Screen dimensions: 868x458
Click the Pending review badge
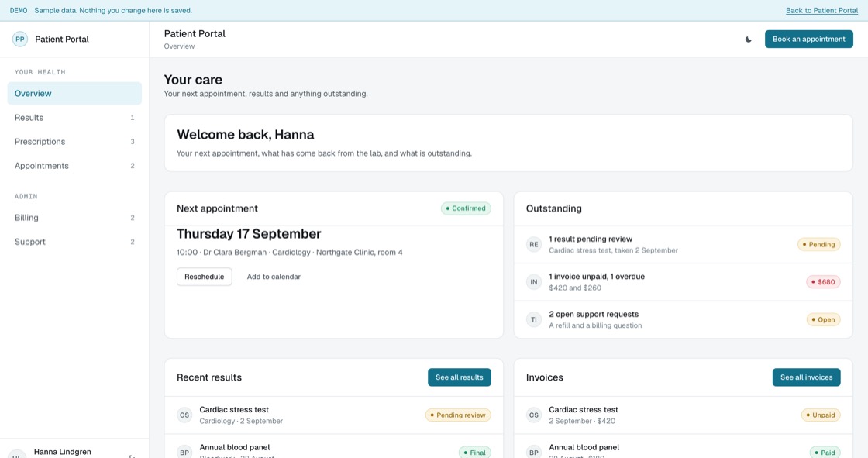point(458,415)
